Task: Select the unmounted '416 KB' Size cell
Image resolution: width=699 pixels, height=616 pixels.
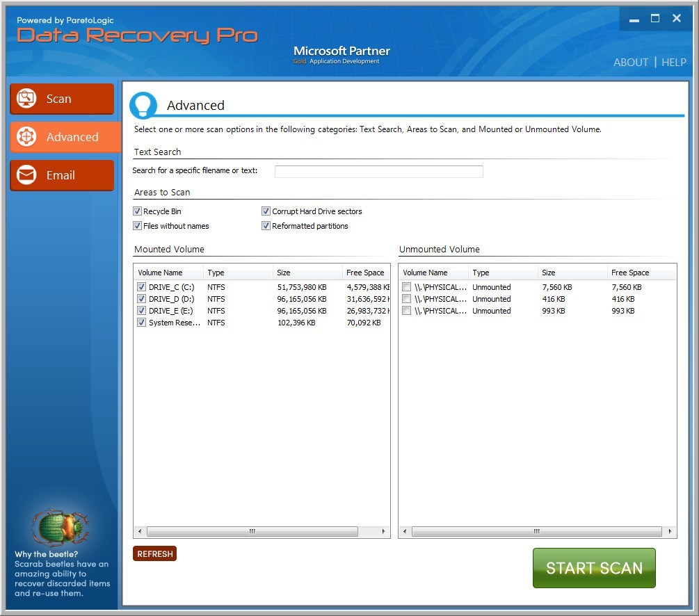Action: [554, 299]
